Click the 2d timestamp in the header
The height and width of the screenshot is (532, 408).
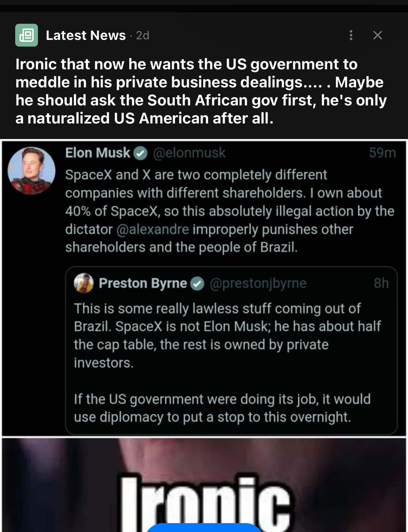(x=142, y=36)
